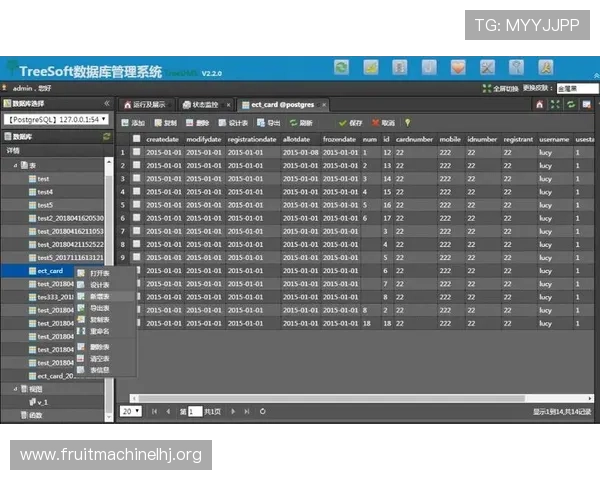Screen dimensions: 600x480
Task: Select 导出表 in the context menu
Action: pyautogui.click(x=100, y=309)
